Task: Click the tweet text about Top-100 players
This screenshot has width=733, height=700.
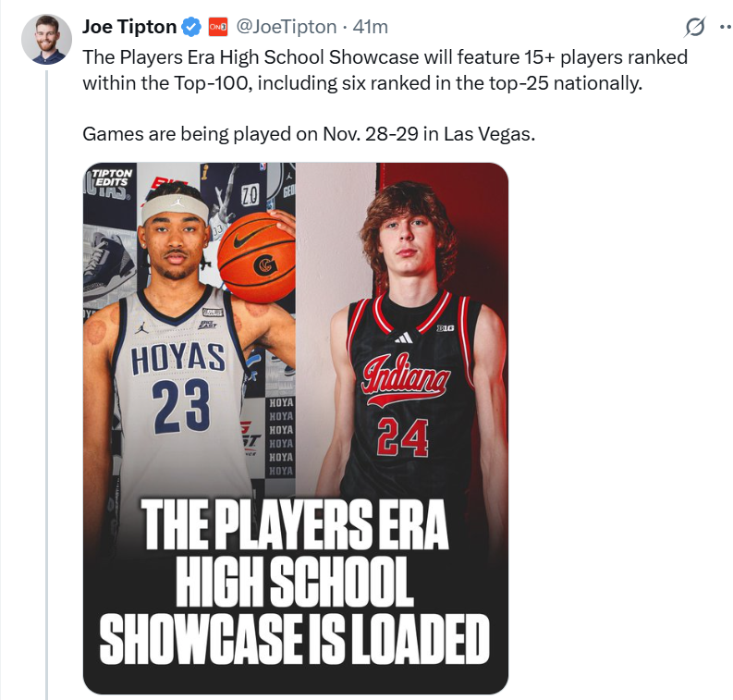Action: coord(385,69)
